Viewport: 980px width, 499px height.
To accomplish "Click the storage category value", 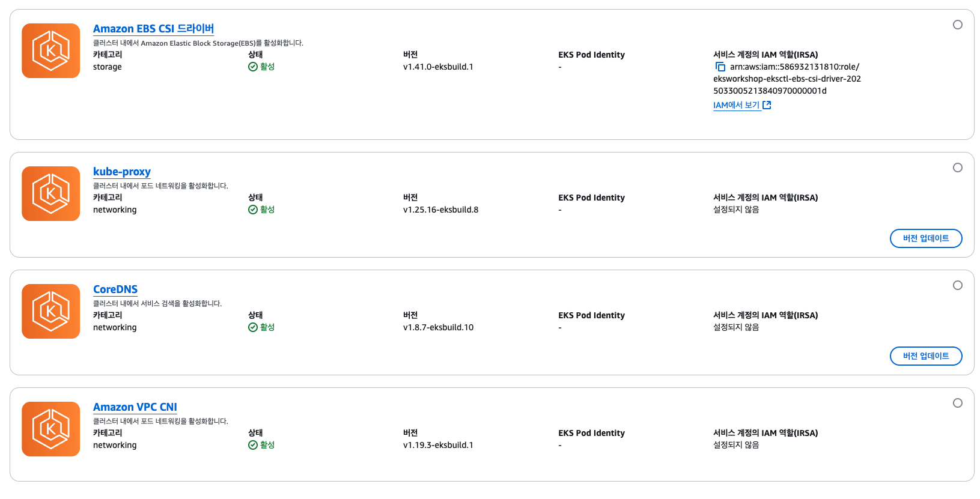I will (x=108, y=67).
